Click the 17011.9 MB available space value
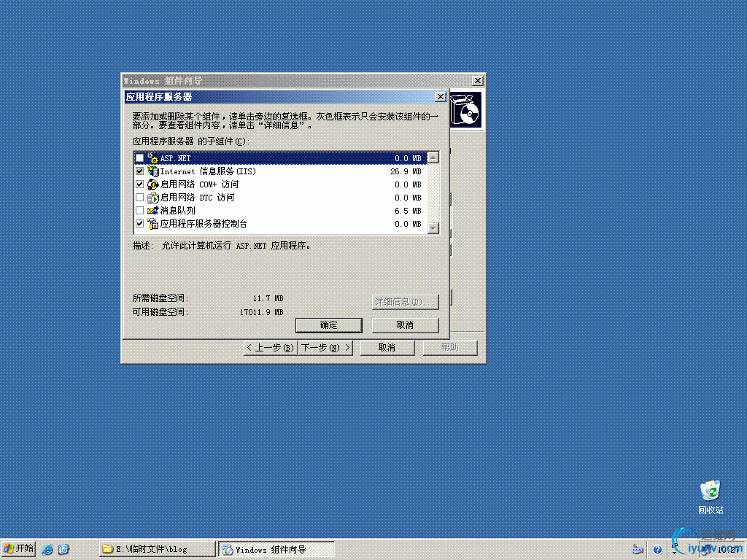The width and height of the screenshot is (747, 560). click(x=262, y=312)
